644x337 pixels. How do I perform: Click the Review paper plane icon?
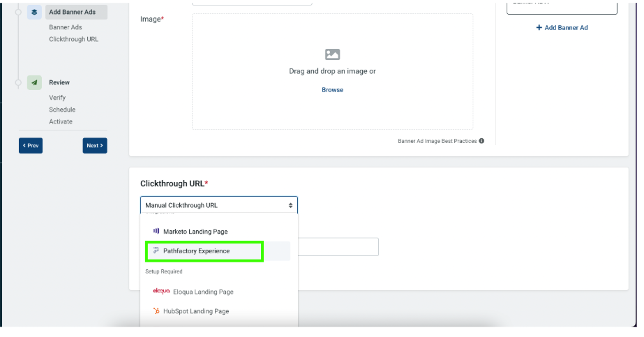(34, 82)
